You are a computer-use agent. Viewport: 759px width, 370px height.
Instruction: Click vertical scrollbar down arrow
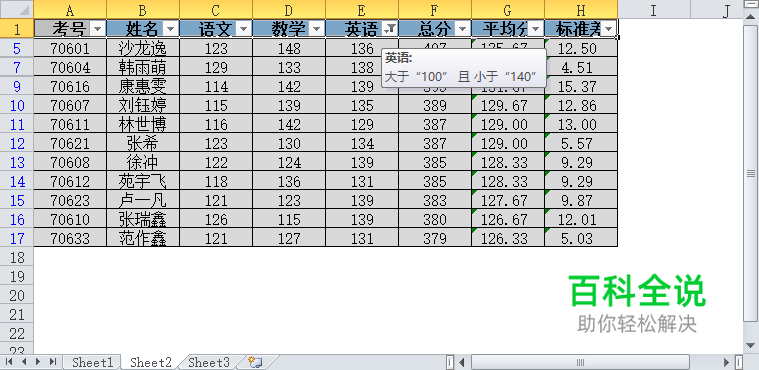[751, 346]
